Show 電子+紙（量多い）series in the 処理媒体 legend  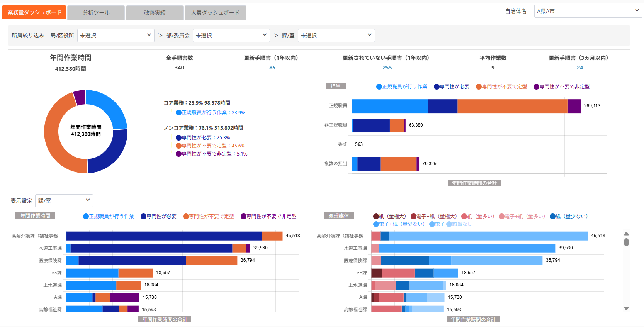(522, 216)
